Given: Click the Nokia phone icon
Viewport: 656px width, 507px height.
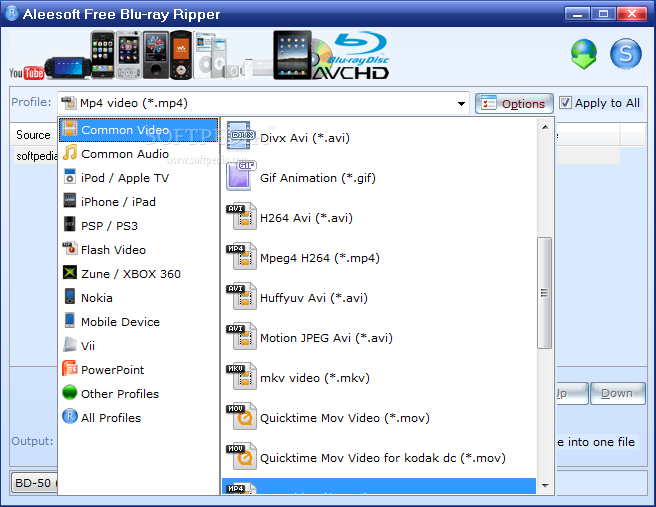Looking at the screenshot, I should 70,297.
